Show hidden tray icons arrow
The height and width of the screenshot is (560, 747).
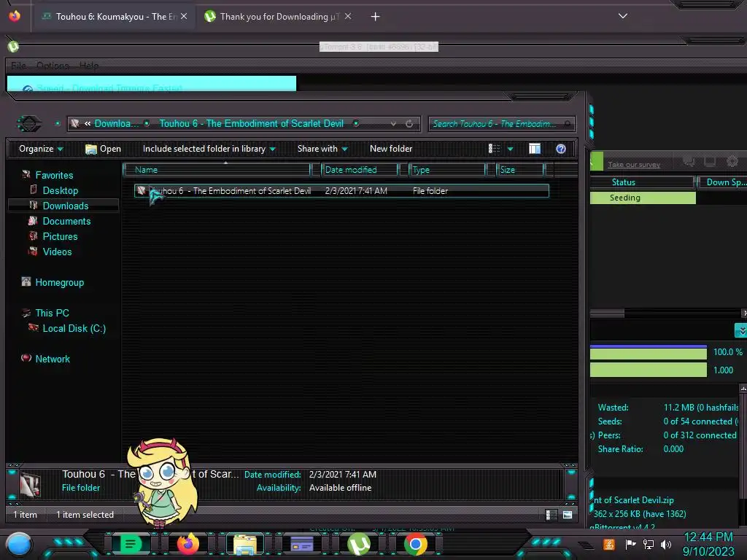pyautogui.click(x=586, y=545)
